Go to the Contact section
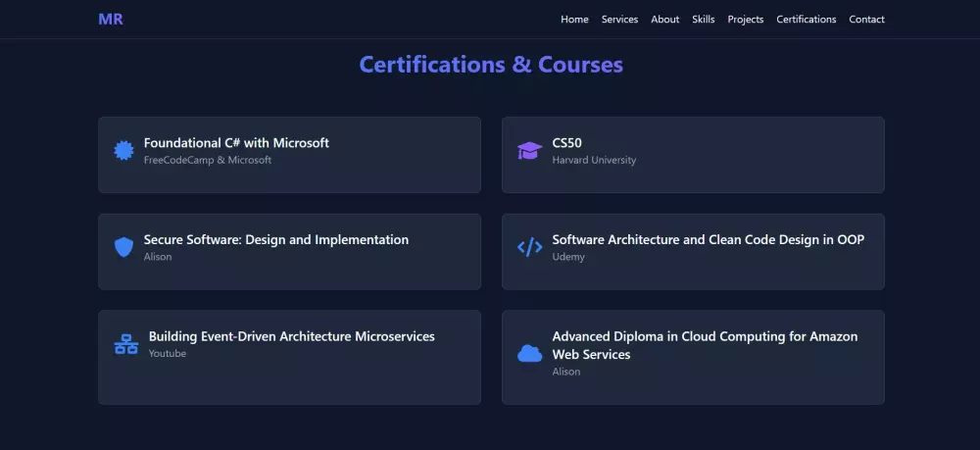This screenshot has width=980, height=450. 866,20
